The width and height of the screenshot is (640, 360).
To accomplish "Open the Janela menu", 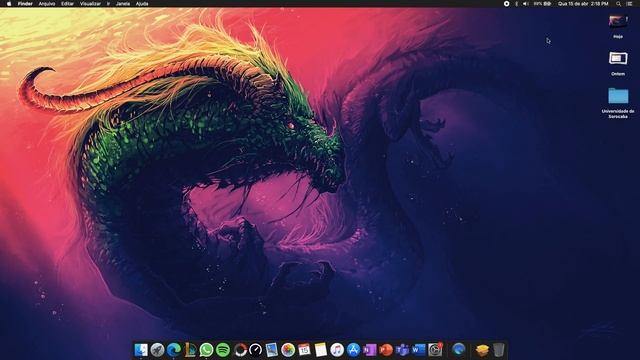I will pos(123,4).
